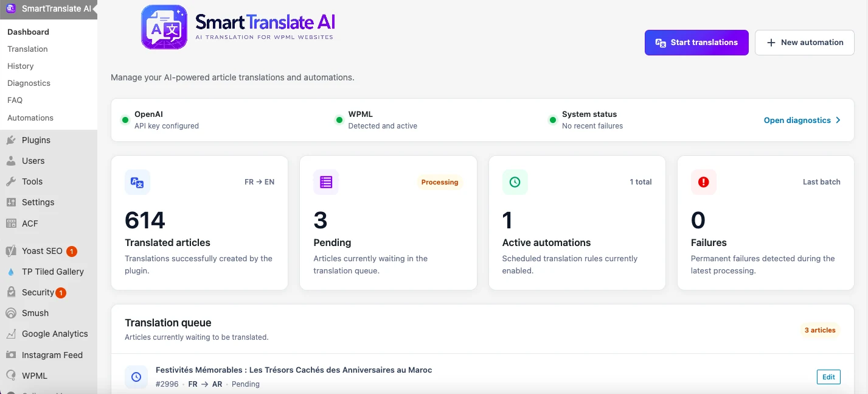Click the Translated articles card icon

tap(137, 182)
